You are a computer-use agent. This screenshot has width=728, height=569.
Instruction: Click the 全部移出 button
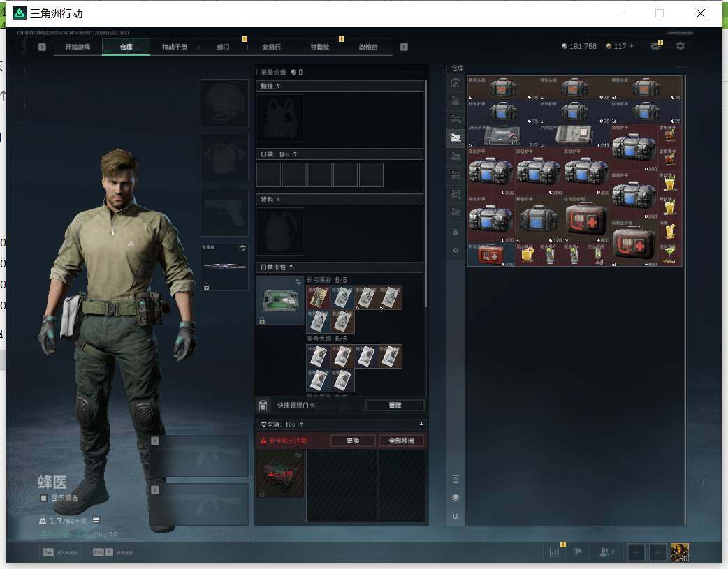pos(401,441)
